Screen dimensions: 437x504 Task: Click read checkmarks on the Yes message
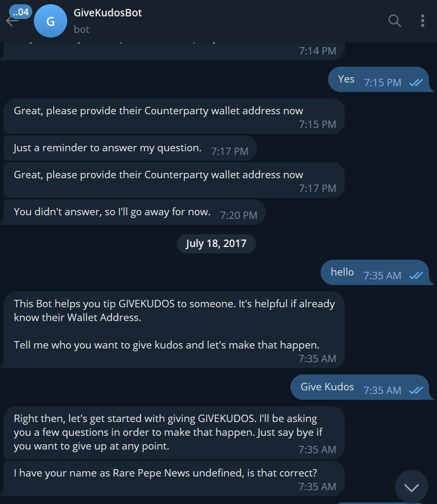(416, 83)
